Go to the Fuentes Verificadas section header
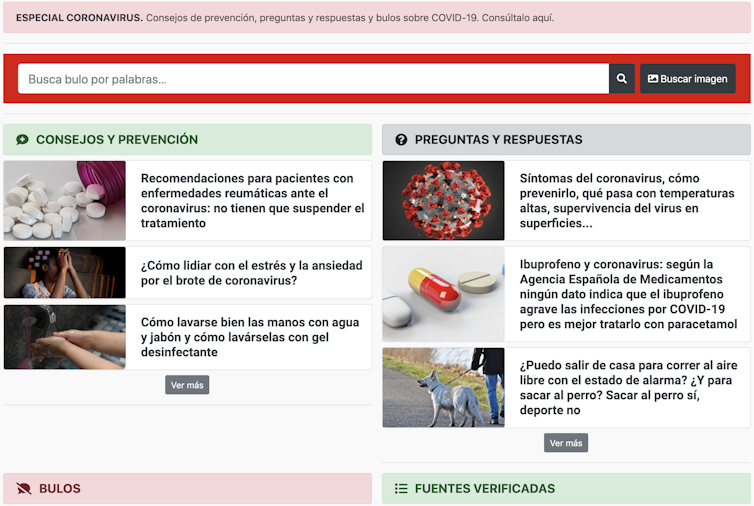 pos(484,489)
